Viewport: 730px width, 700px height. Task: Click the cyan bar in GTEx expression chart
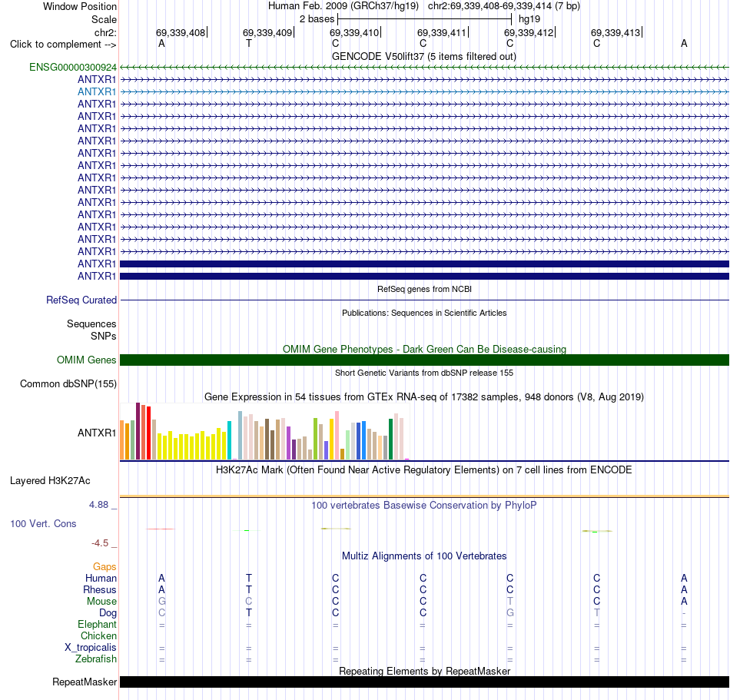point(229,440)
